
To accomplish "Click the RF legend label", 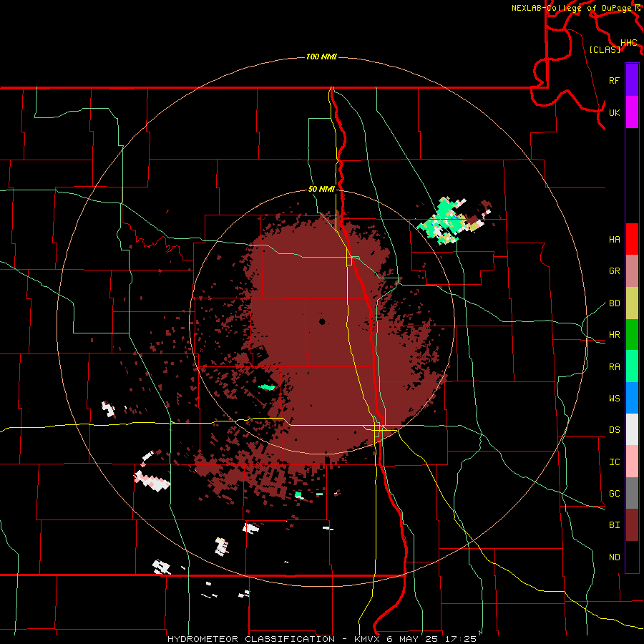I will [615, 80].
